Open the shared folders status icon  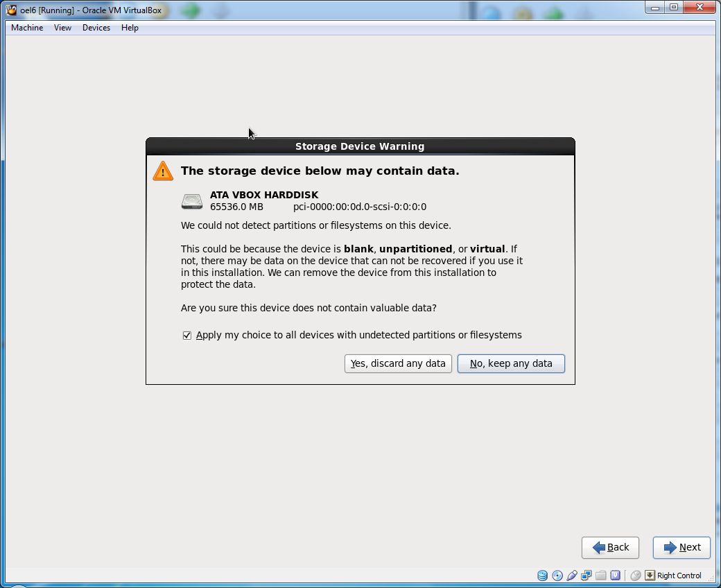[600, 575]
